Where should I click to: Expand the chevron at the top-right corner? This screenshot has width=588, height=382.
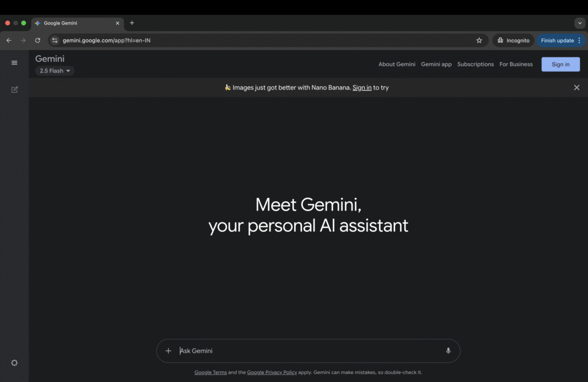point(579,23)
